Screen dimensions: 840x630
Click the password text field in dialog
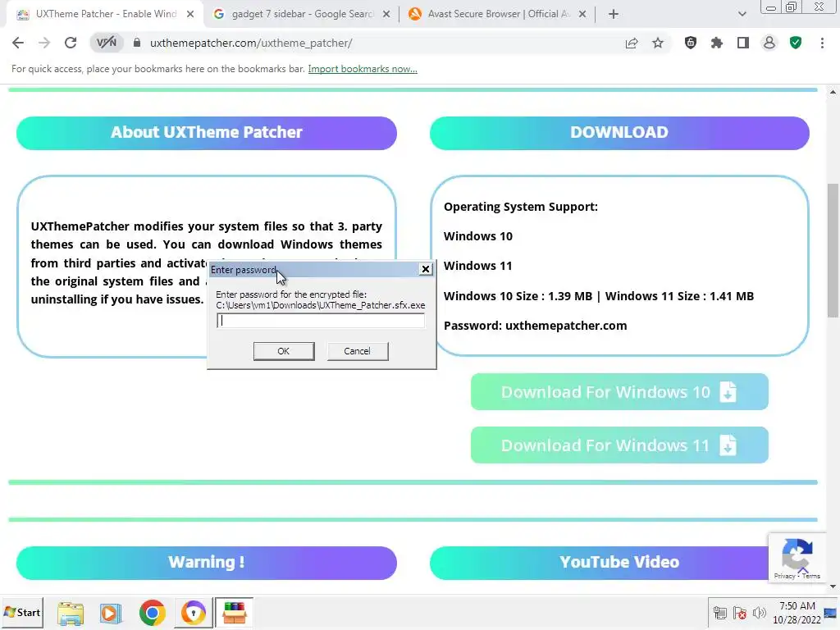click(x=321, y=321)
